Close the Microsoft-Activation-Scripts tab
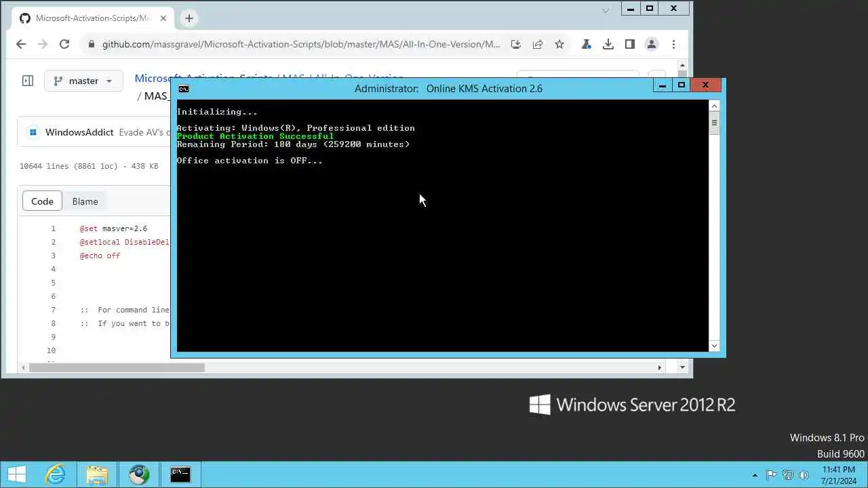This screenshot has height=488, width=868. [x=163, y=18]
